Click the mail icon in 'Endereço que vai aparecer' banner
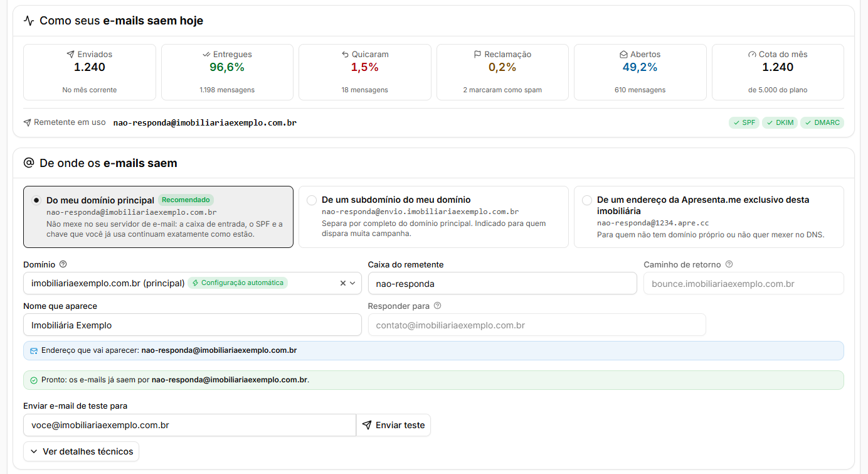 [x=34, y=351]
